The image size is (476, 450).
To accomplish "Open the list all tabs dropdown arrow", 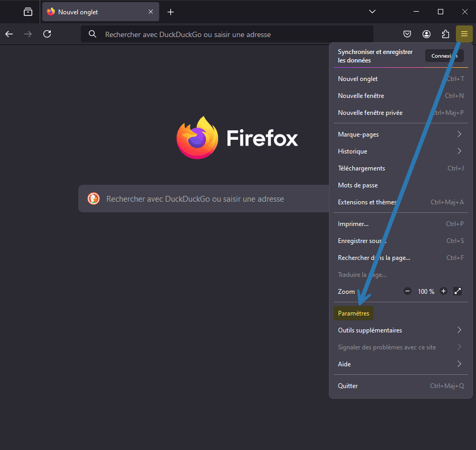I will (x=372, y=12).
